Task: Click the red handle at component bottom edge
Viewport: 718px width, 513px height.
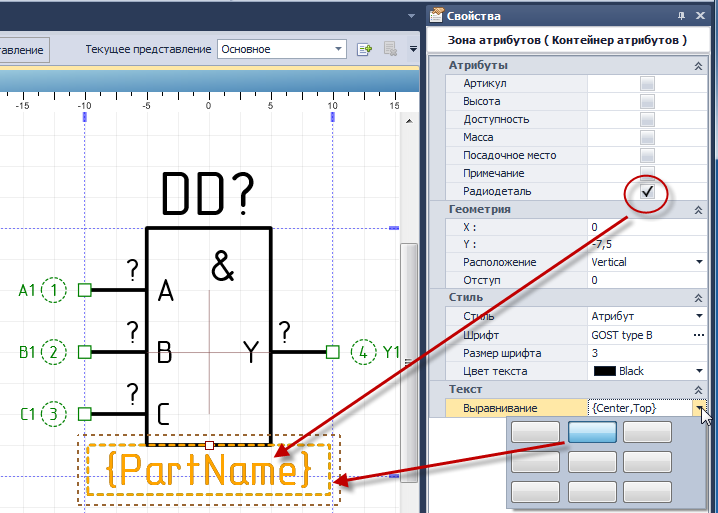Action: (209, 445)
